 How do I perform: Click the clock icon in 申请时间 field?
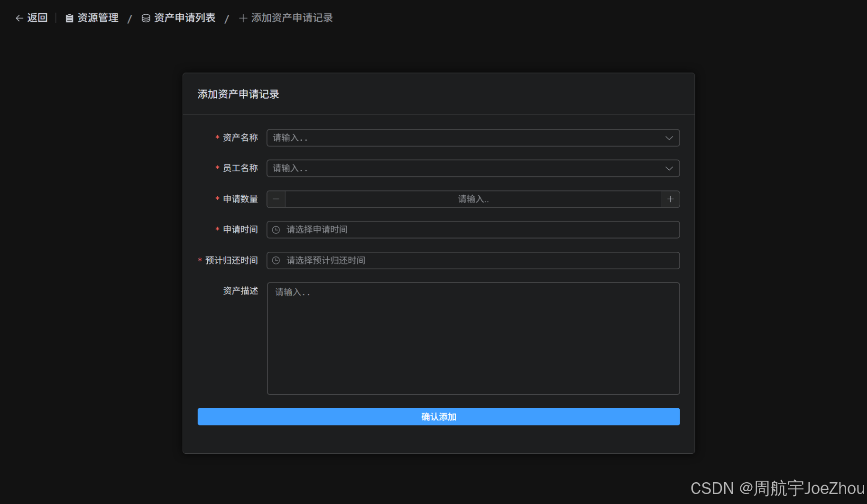click(x=276, y=229)
